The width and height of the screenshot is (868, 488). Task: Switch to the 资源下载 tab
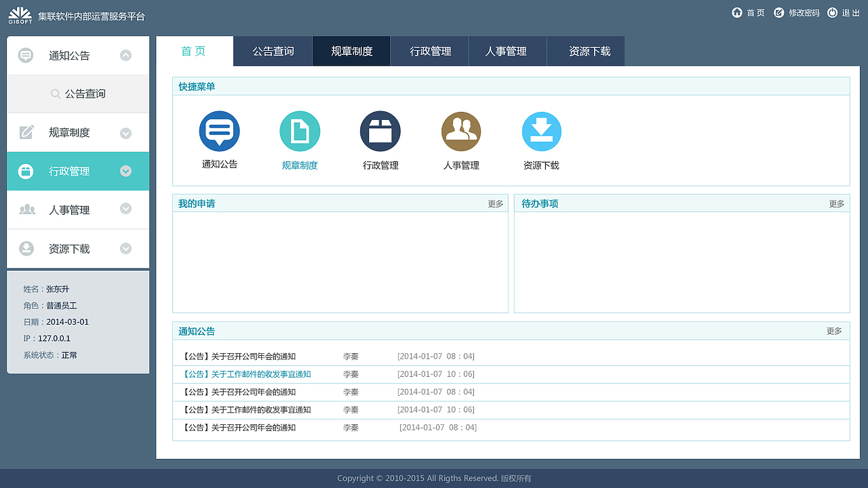pyautogui.click(x=586, y=51)
